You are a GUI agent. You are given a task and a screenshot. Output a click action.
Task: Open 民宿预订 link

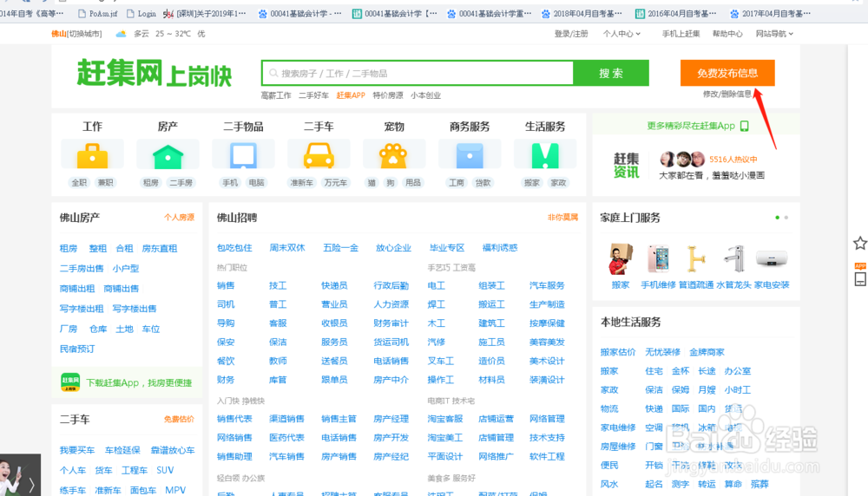[77, 349]
